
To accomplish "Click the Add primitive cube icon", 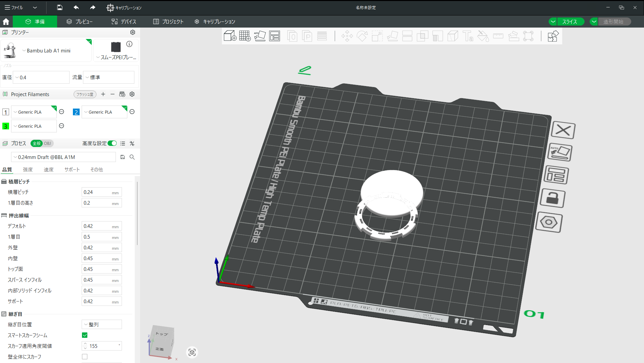I will pyautogui.click(x=230, y=36).
